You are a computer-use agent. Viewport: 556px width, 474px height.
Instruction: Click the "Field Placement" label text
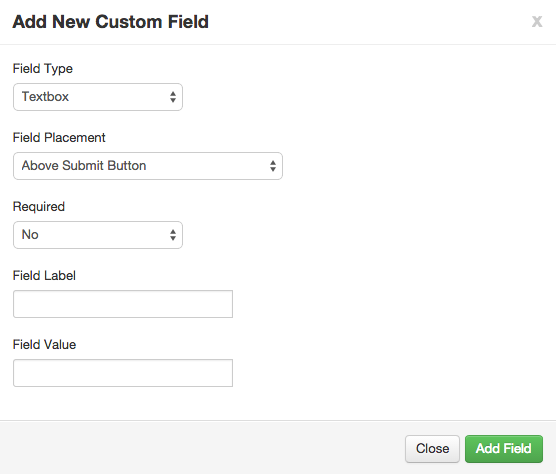59,138
